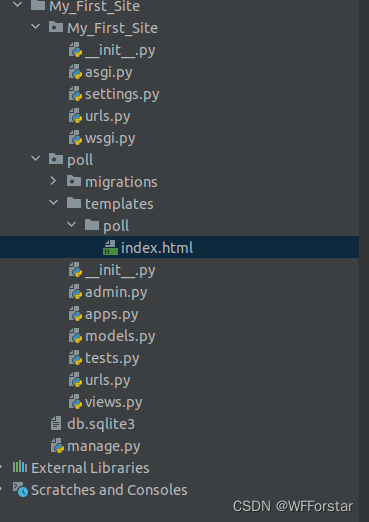Click the index.html HTML file icon
Screen dimensions: 369x522
110,248
